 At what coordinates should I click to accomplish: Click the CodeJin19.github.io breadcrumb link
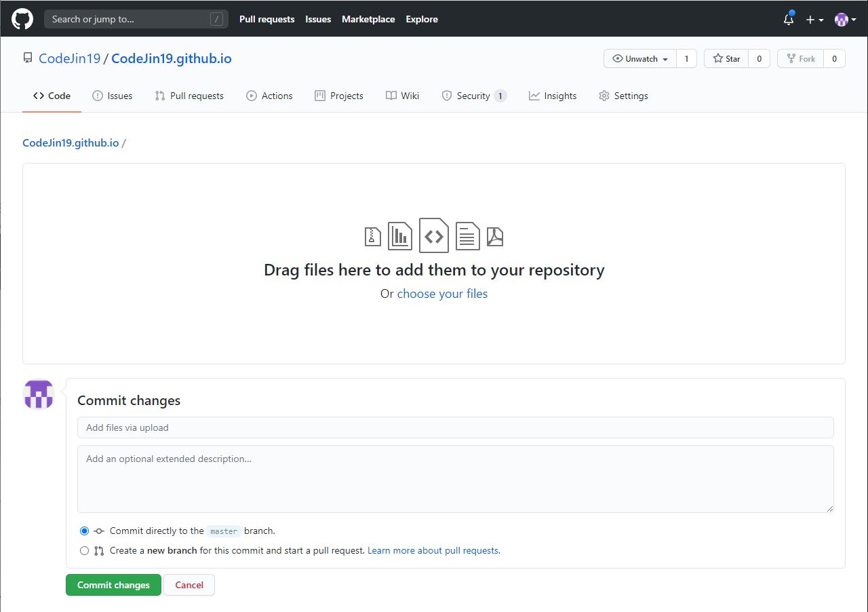tap(71, 143)
